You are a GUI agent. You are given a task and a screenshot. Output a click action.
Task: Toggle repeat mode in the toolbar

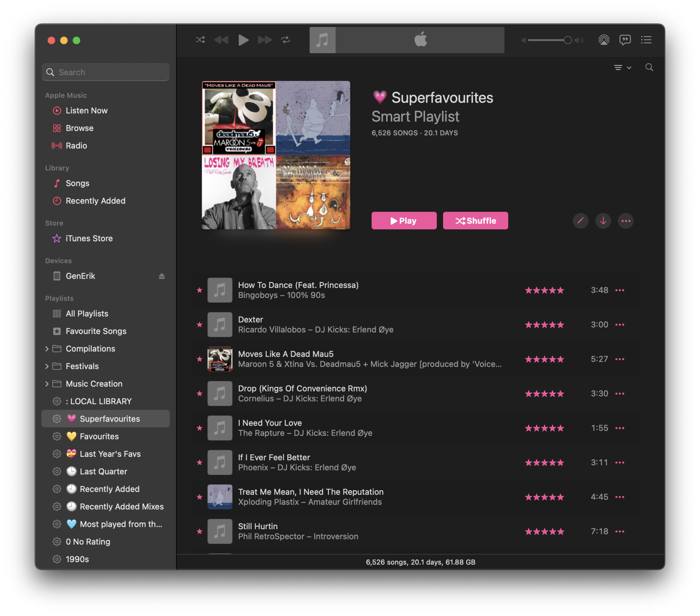[286, 40]
